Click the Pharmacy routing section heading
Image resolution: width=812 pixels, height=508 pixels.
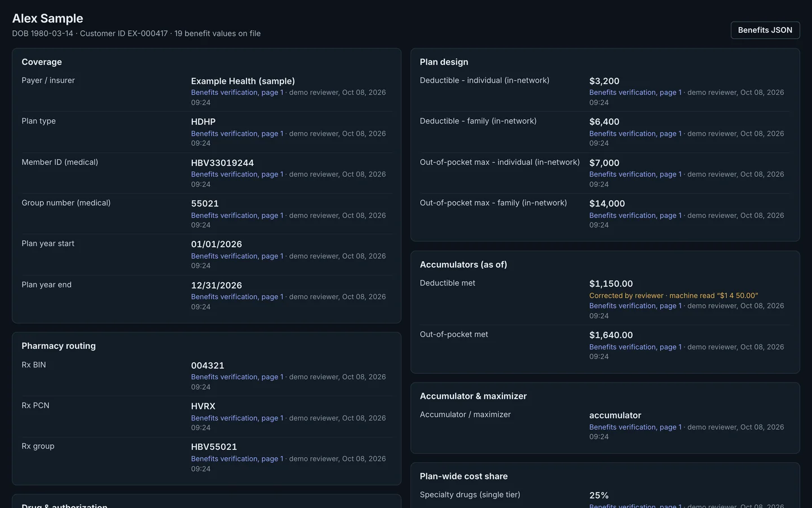(59, 346)
